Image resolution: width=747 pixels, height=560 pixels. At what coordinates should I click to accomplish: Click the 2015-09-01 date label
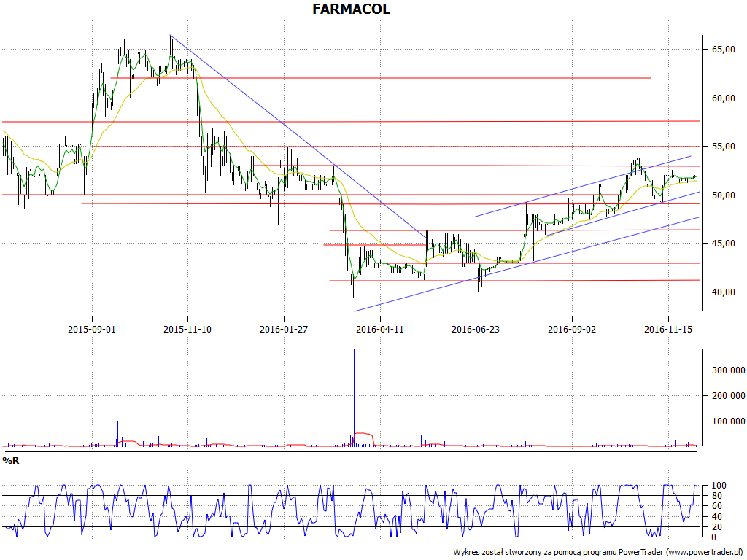click(x=92, y=329)
